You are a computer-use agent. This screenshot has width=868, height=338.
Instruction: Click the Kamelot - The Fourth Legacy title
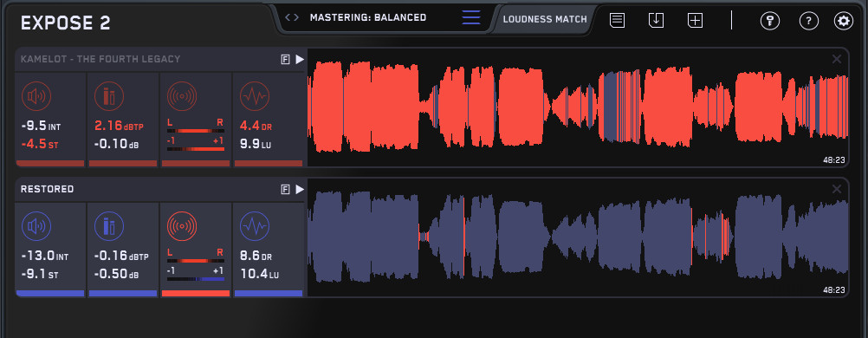tap(100, 59)
